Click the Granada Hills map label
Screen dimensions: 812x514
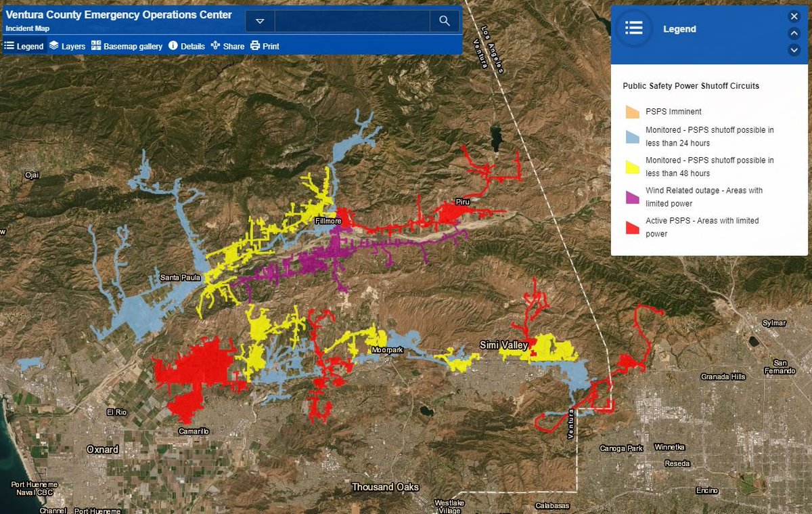tap(723, 377)
